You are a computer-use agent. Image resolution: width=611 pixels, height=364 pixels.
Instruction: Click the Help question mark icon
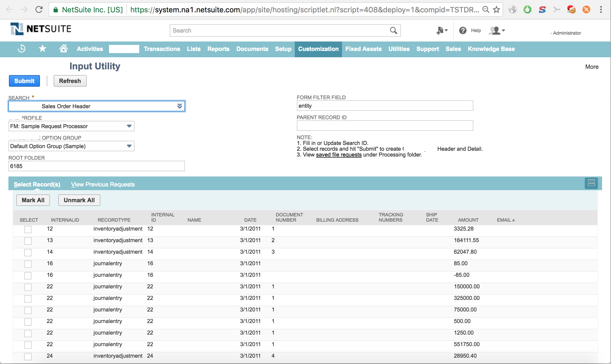point(463,30)
